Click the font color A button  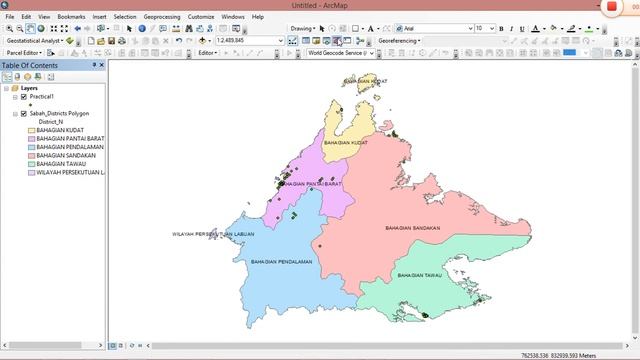coord(536,29)
